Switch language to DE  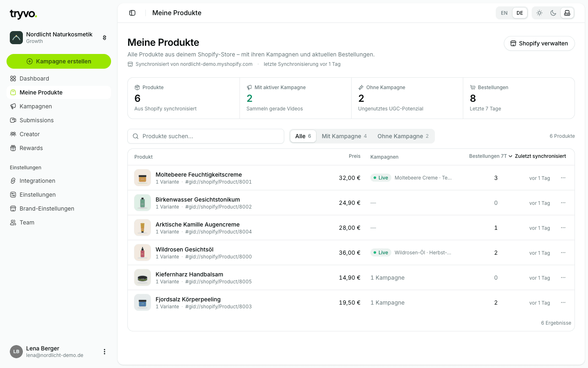520,13
